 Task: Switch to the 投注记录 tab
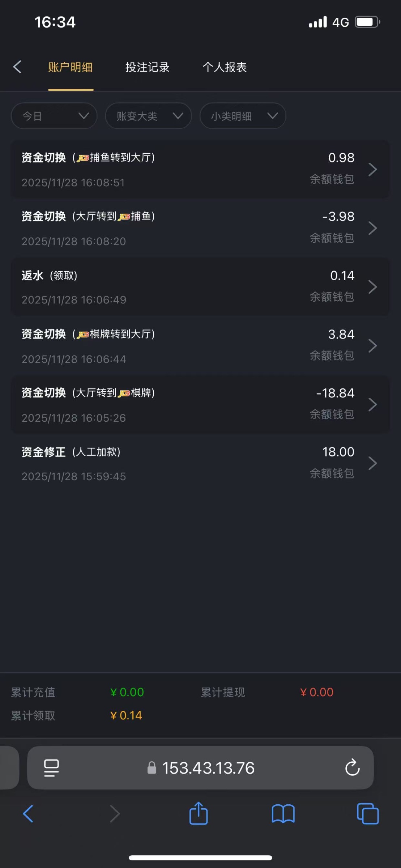148,67
